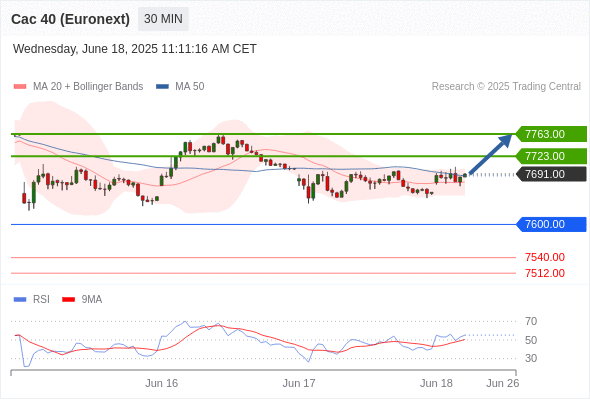Click the 9MA red legend swatch
This screenshot has height=400, width=590.
pyautogui.click(x=68, y=300)
